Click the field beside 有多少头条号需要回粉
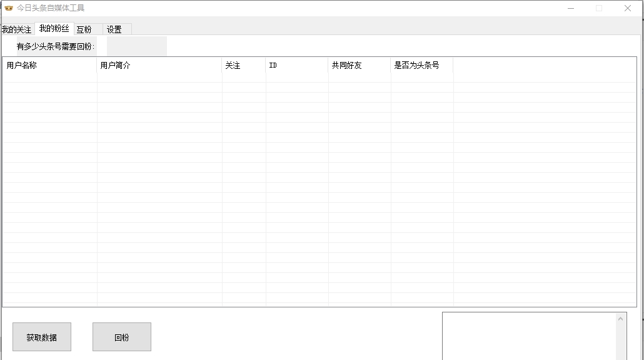The width and height of the screenshot is (644, 360). click(137, 46)
